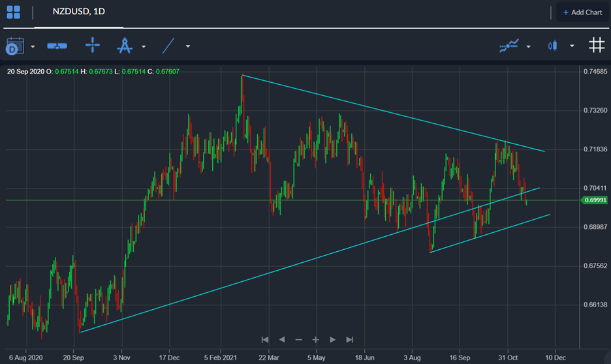Select the crosshair cursor tool

92,45
